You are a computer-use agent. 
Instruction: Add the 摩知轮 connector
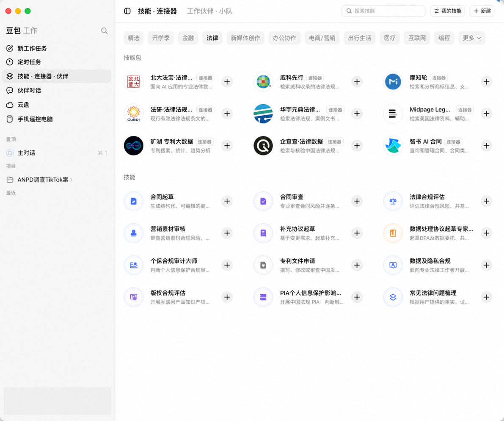pyautogui.click(x=486, y=82)
